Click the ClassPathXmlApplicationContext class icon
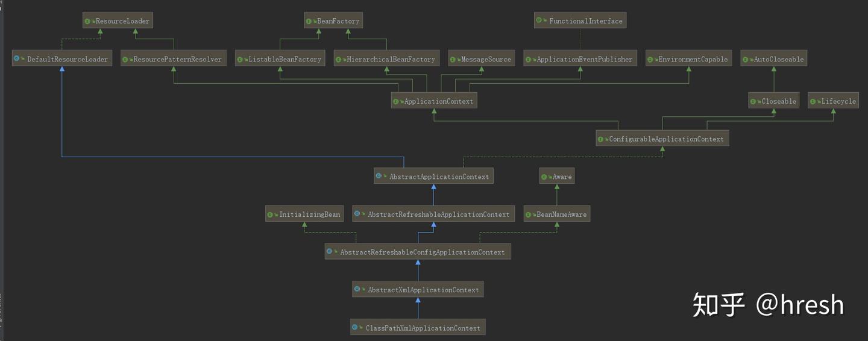 click(x=356, y=328)
